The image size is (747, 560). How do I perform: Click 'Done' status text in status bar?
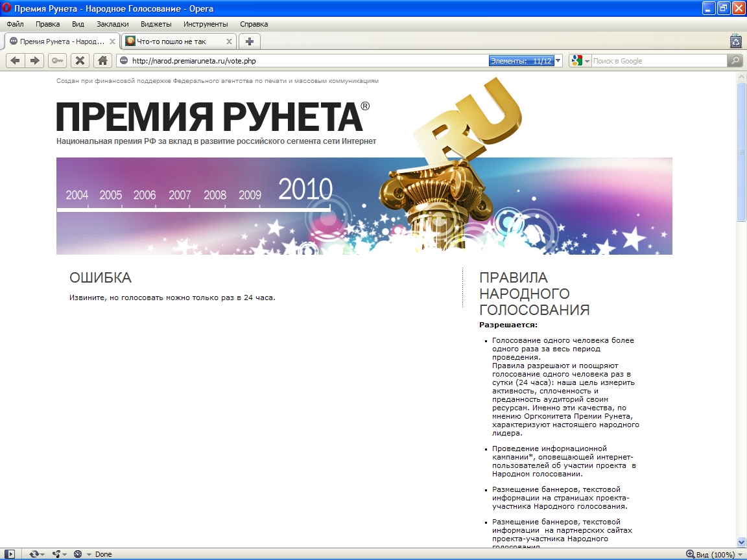tap(103, 554)
